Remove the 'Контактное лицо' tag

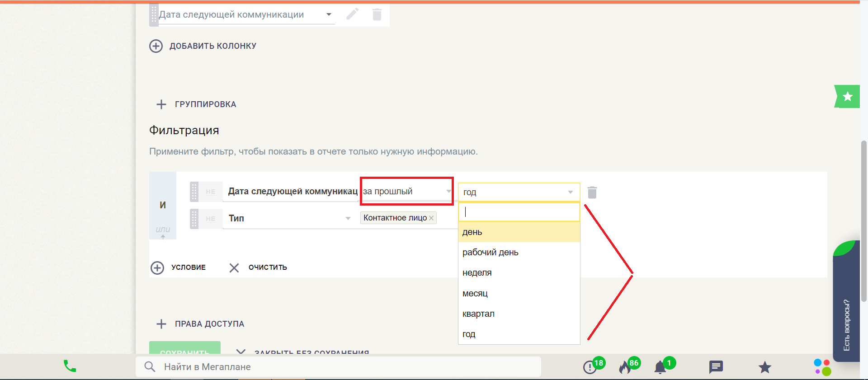[x=431, y=218]
